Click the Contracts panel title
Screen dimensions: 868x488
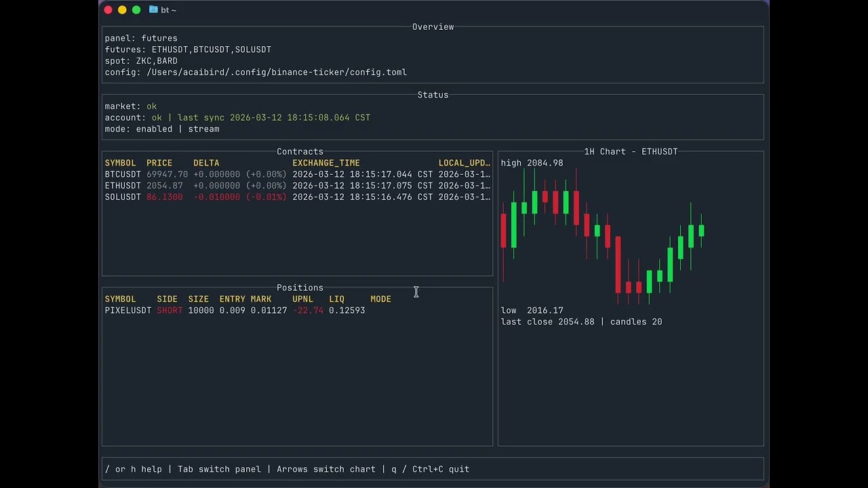300,152
